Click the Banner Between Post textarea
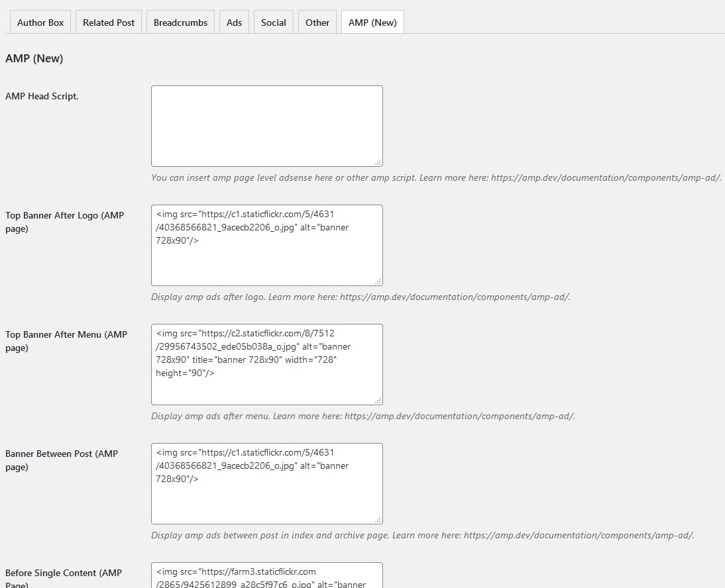 (x=266, y=483)
